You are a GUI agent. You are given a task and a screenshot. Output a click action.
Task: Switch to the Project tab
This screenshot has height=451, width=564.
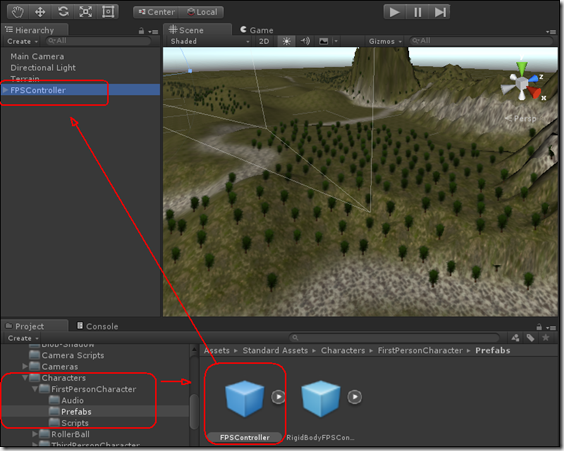35,326
